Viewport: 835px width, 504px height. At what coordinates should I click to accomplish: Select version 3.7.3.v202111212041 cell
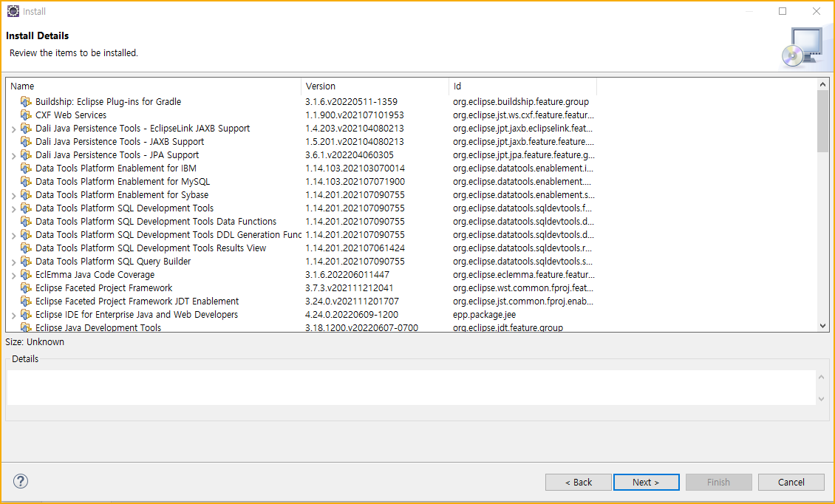(350, 287)
